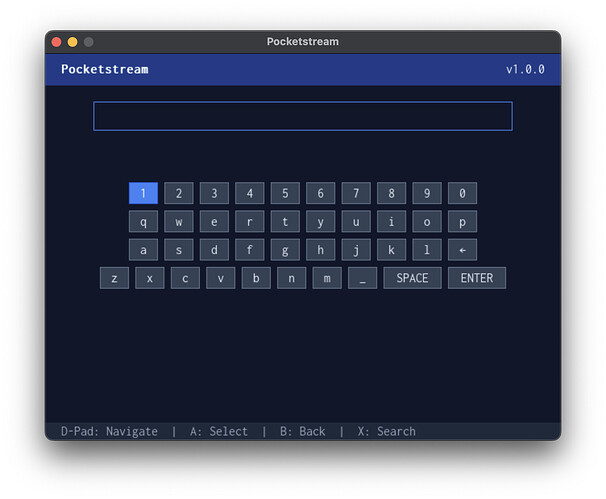Tap the number 5 key
Screen dimensions: 606x499
285,193
